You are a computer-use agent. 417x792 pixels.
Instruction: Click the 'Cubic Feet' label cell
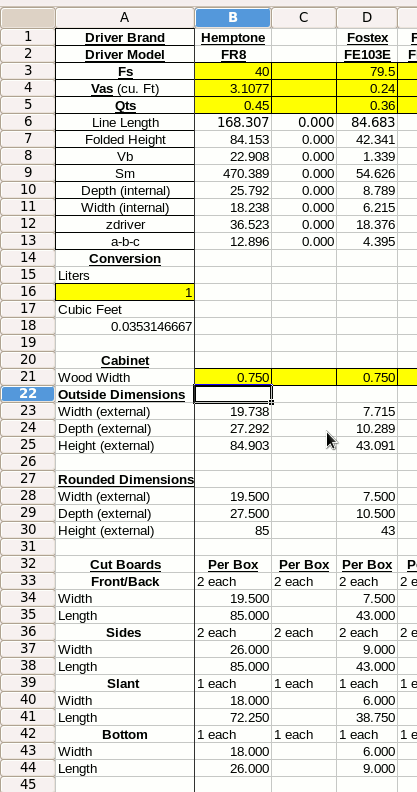(x=125, y=309)
